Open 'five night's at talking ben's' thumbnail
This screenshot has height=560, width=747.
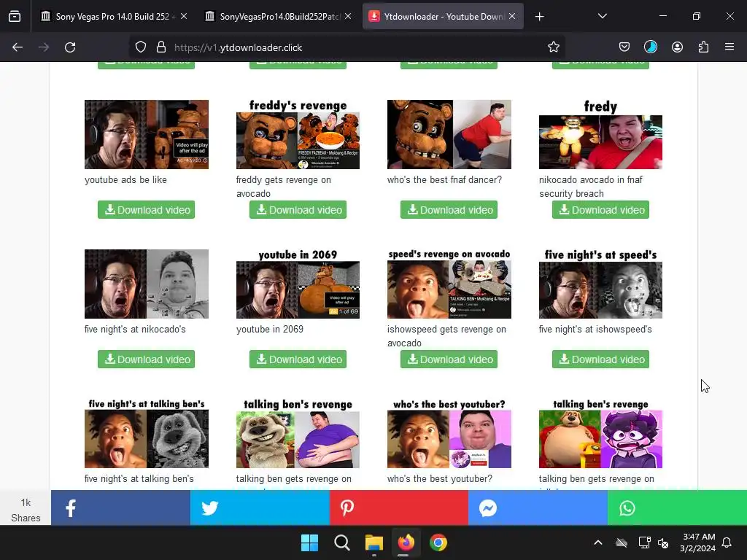point(146,433)
